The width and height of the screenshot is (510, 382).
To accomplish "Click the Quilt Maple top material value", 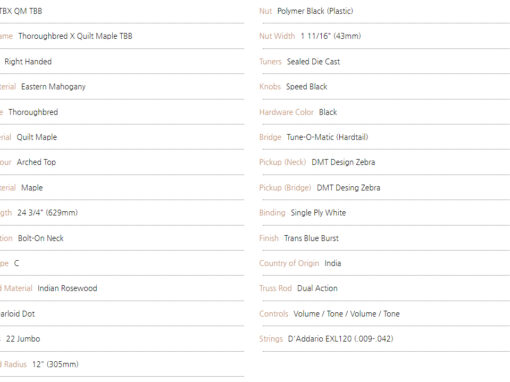I will pyautogui.click(x=37, y=137).
